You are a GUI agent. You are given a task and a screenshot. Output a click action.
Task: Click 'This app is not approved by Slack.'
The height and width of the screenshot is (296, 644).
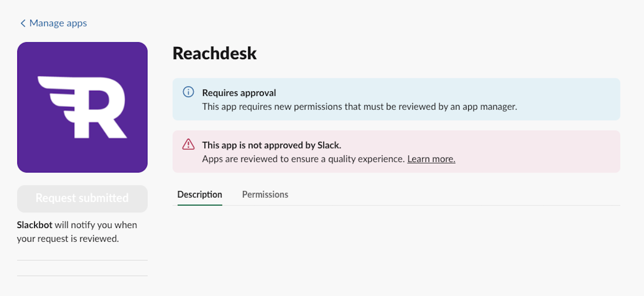tap(271, 145)
